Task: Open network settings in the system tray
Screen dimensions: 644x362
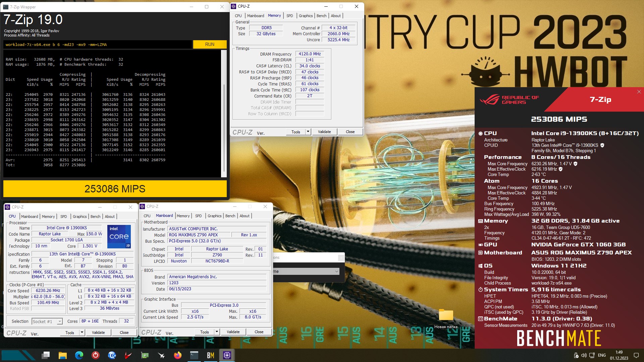Action: point(592,355)
